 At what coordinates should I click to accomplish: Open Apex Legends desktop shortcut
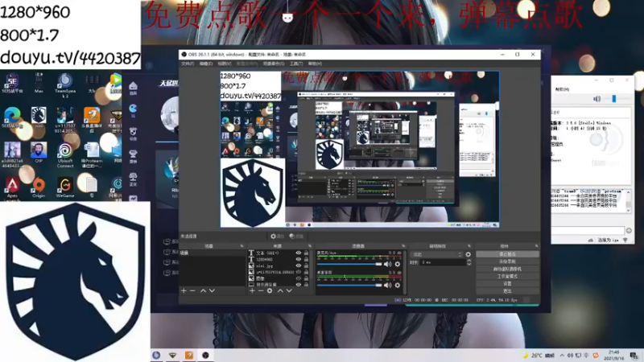tap(12, 188)
